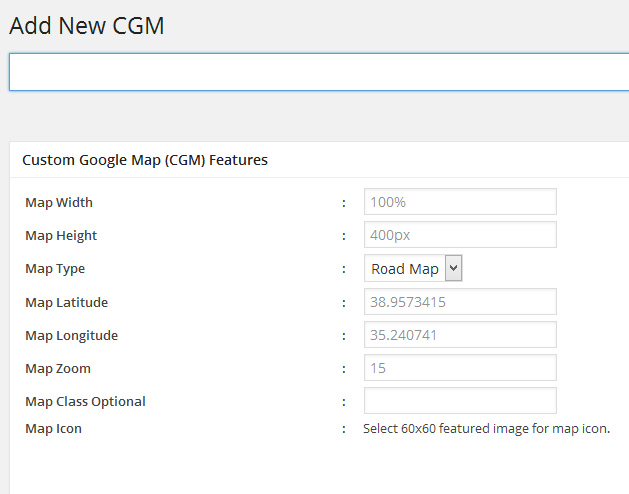
Task: Select the Map Latitude input field
Action: click(460, 302)
